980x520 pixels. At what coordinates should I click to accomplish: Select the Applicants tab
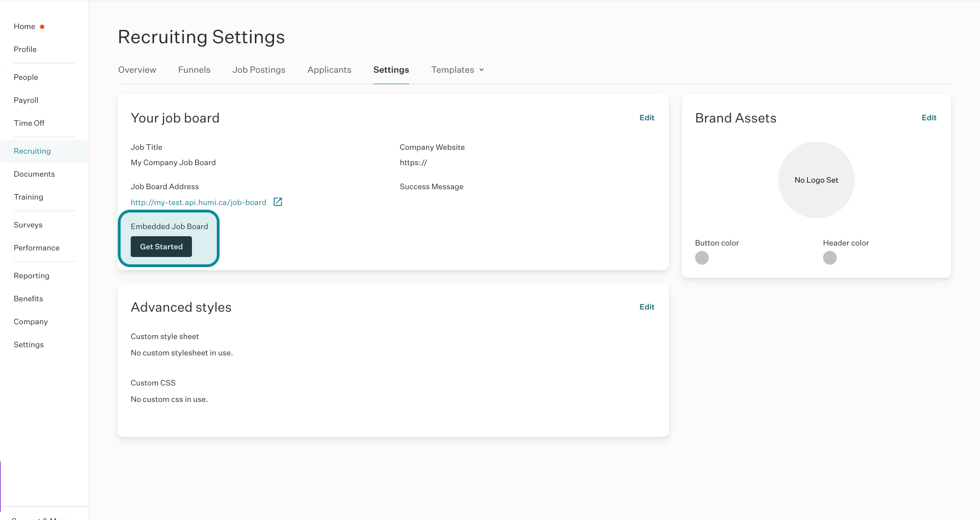(x=329, y=70)
